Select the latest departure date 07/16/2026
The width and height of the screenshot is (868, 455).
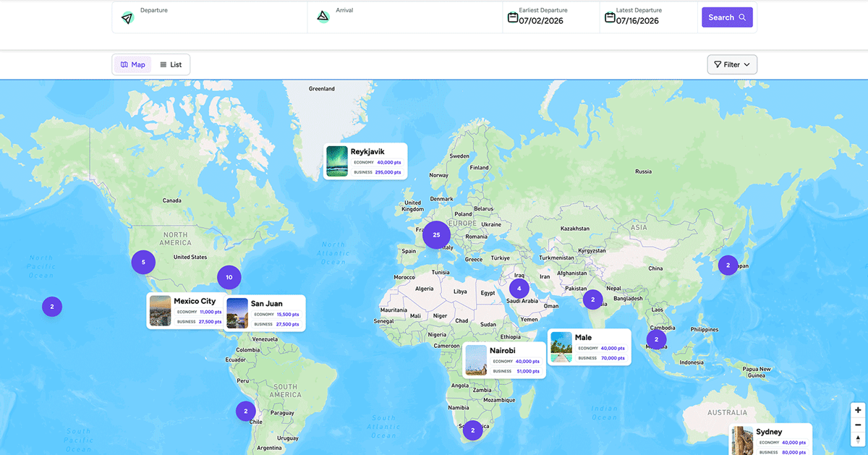click(x=637, y=21)
